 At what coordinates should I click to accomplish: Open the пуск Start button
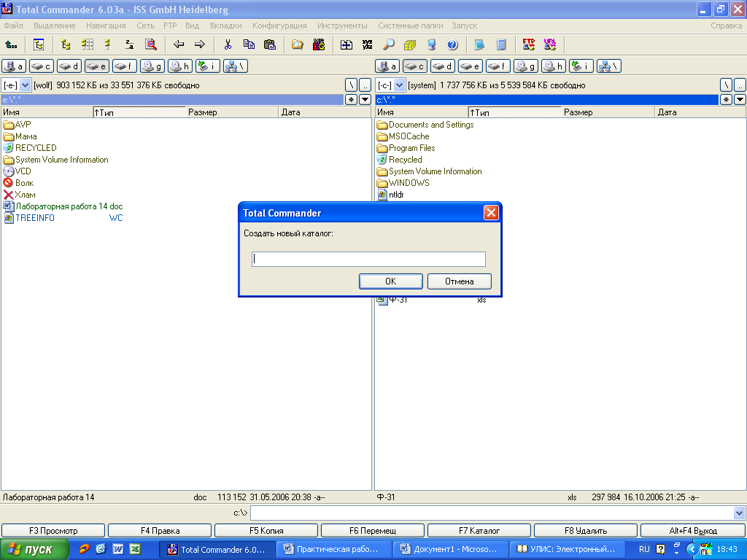34,550
